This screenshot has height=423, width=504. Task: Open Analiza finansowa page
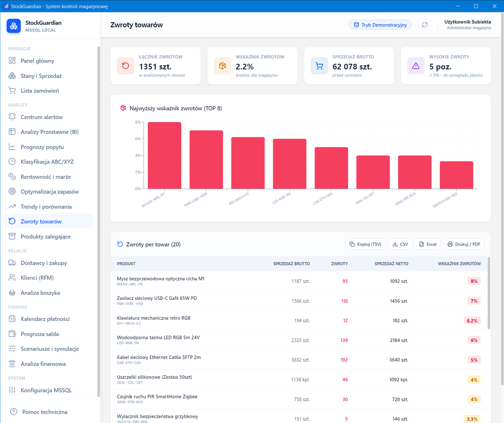click(49, 364)
